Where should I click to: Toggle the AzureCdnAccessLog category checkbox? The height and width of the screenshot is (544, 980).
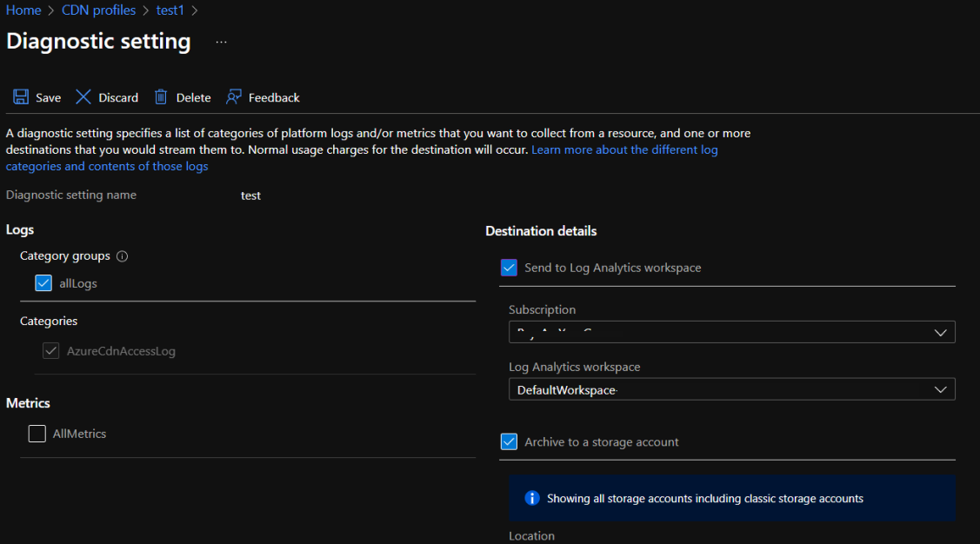[x=51, y=351]
